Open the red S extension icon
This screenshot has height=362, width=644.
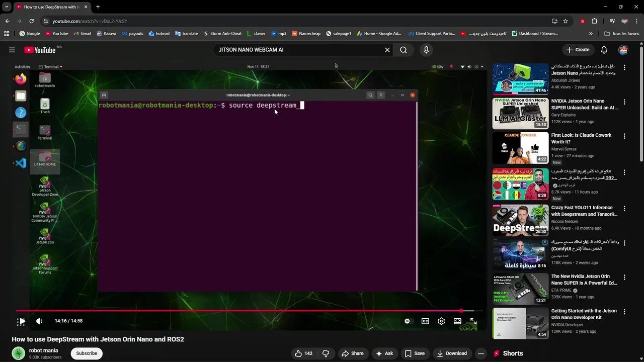click(583, 21)
